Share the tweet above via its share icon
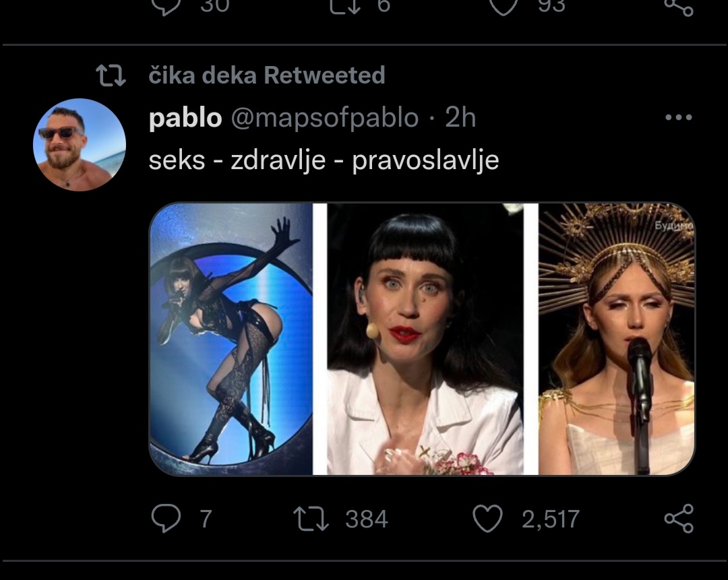Image resolution: width=728 pixels, height=580 pixels. (678, 5)
